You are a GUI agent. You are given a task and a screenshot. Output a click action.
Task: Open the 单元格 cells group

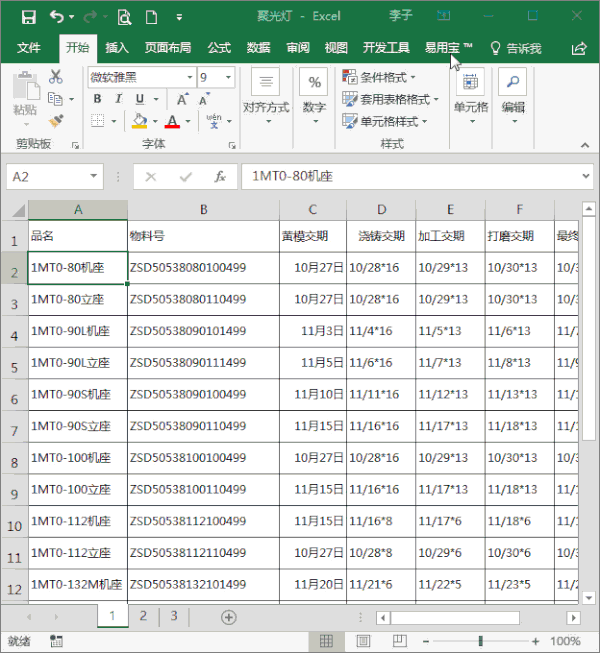click(x=471, y=97)
